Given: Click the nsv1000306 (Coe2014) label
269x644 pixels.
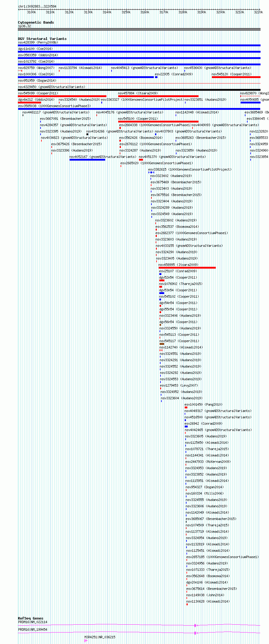Looking at the screenshot, I should pos(36,74).
